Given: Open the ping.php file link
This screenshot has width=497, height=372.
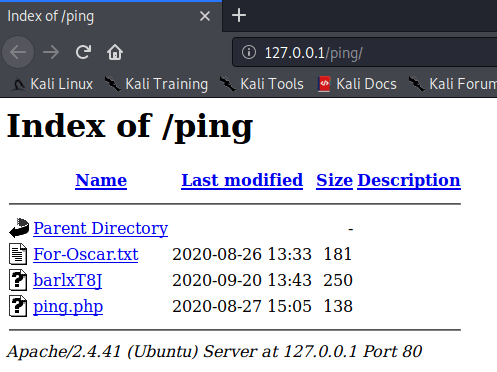Looking at the screenshot, I should click(68, 307).
